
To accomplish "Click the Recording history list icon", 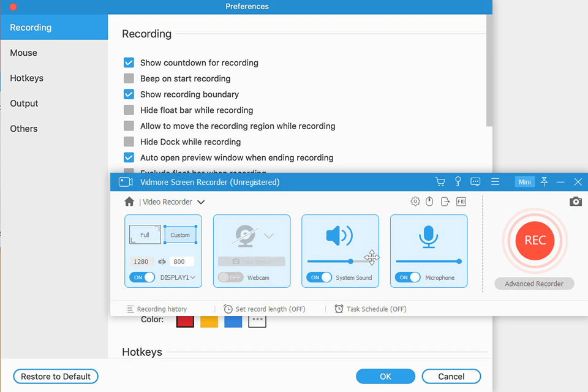I will pos(130,309).
